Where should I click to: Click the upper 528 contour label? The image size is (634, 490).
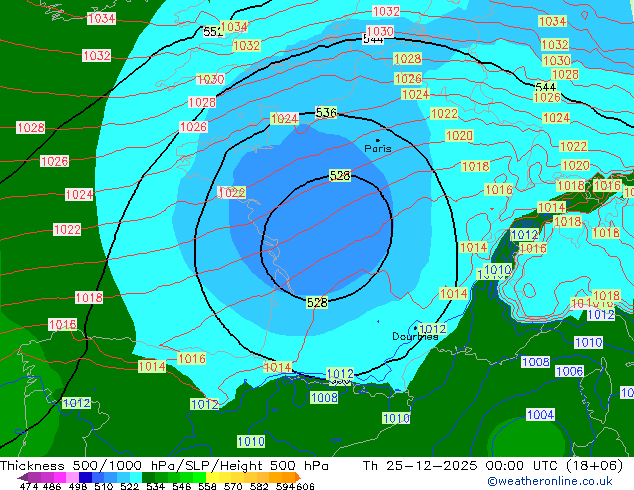tap(340, 175)
